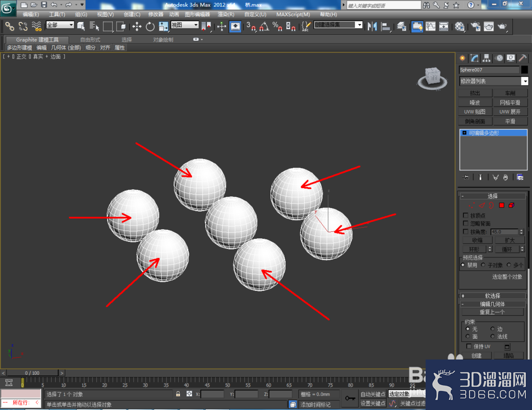This screenshot has width=532, height=410.
Task: Open the MAXScript(M) menu
Action: (293, 14)
